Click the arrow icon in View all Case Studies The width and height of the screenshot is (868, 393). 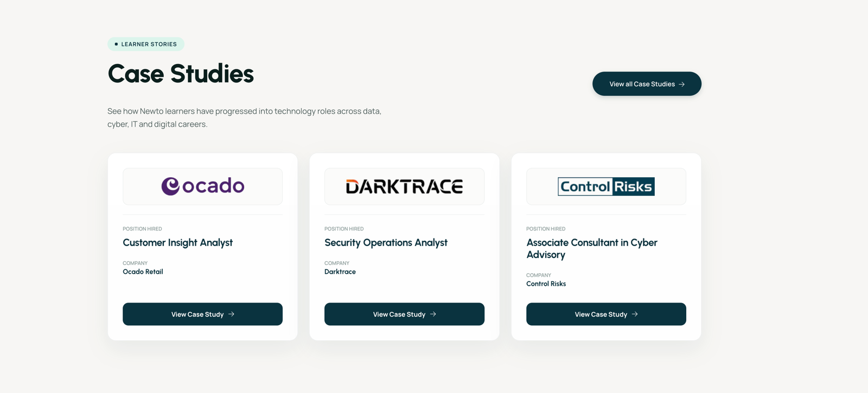[x=682, y=84]
